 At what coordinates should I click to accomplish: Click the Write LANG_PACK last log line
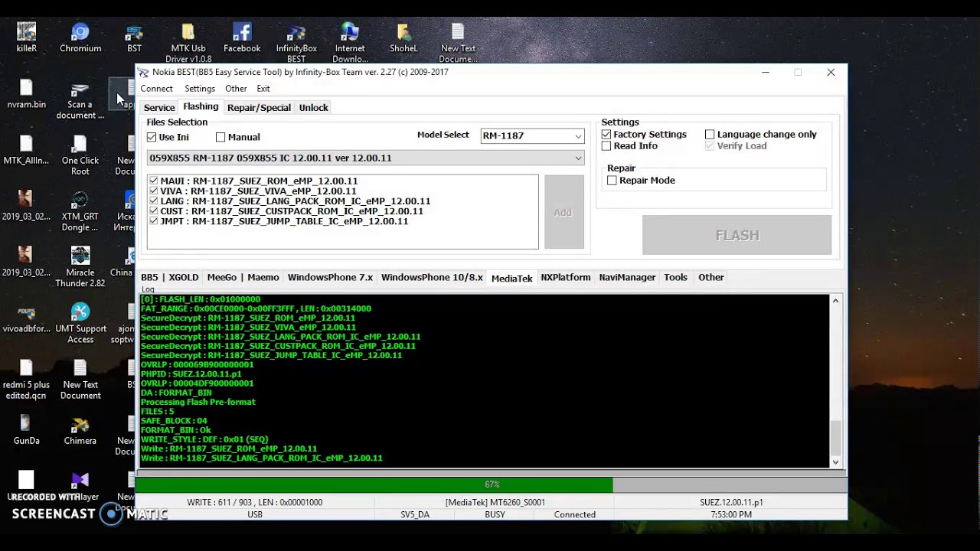[x=261, y=458]
